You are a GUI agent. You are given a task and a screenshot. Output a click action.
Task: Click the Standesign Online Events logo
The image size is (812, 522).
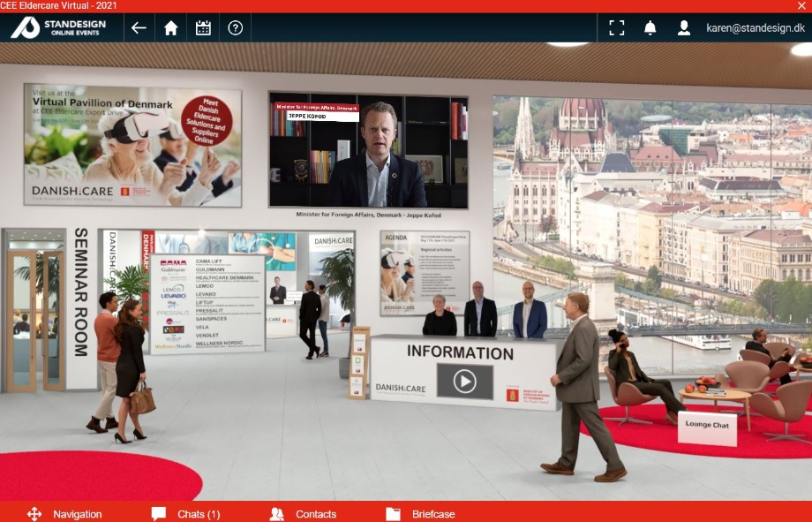58,28
